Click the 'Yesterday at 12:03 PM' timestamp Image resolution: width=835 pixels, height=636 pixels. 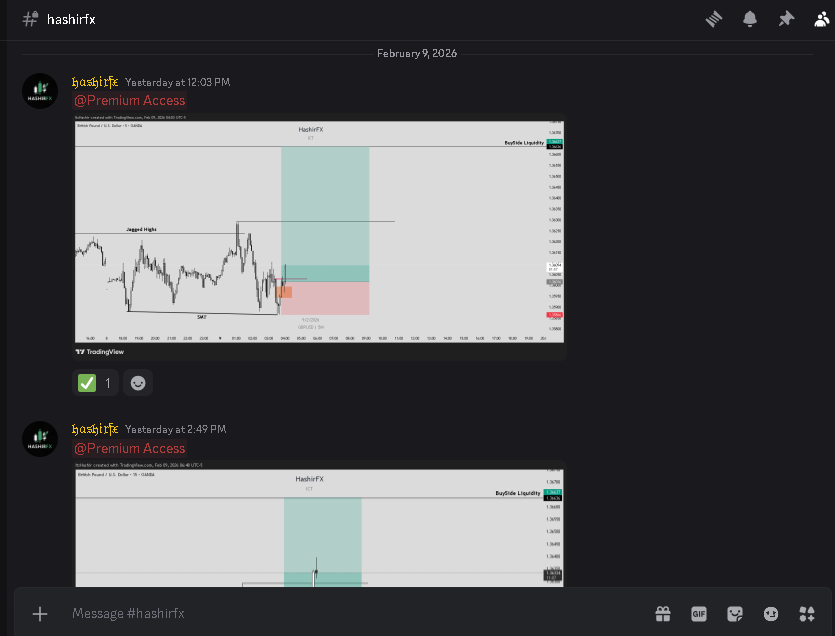point(177,83)
